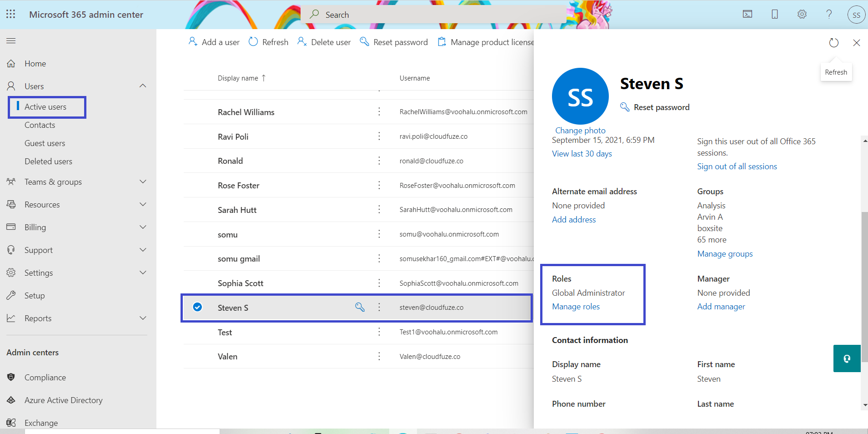The height and width of the screenshot is (434, 868).
Task: Click View last 30 days link
Action: click(582, 154)
